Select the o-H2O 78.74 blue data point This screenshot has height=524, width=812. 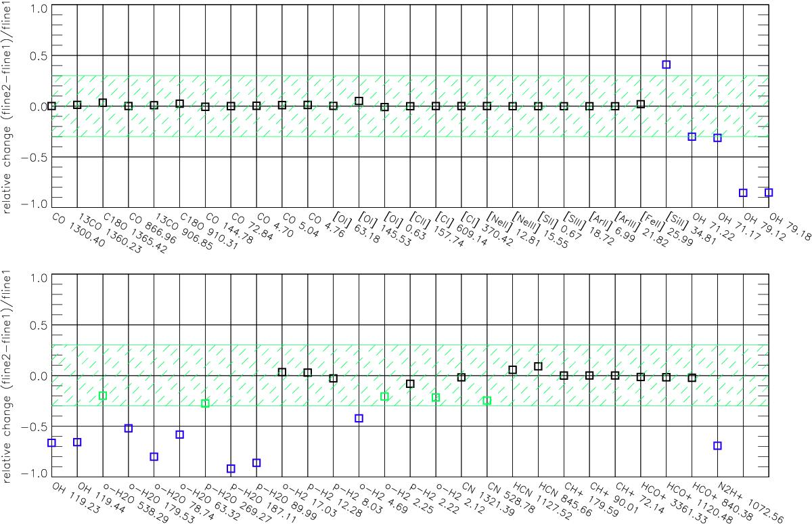coord(154,457)
